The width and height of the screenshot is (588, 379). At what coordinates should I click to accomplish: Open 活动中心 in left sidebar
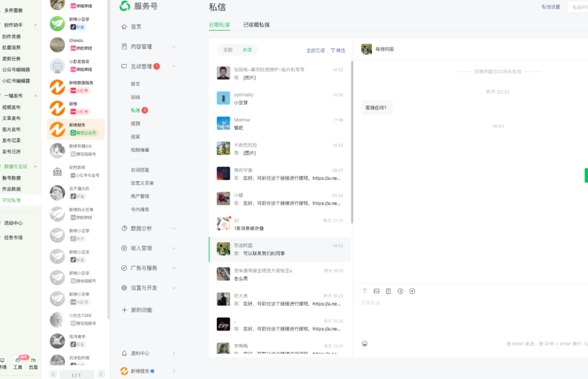pos(14,223)
